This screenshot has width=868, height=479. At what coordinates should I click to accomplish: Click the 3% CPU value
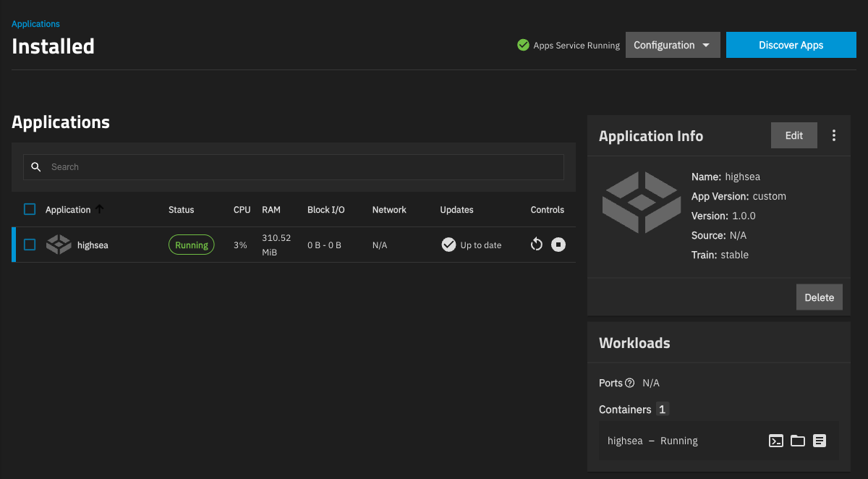(x=240, y=245)
